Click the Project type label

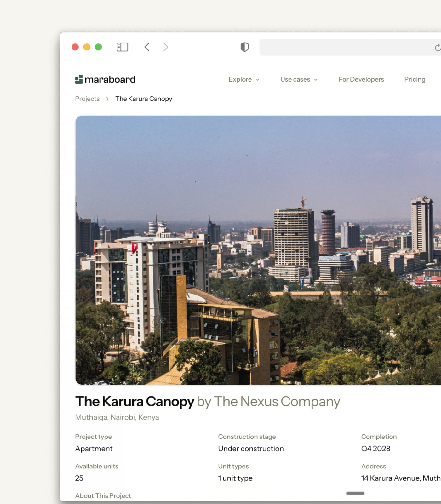coord(93,437)
